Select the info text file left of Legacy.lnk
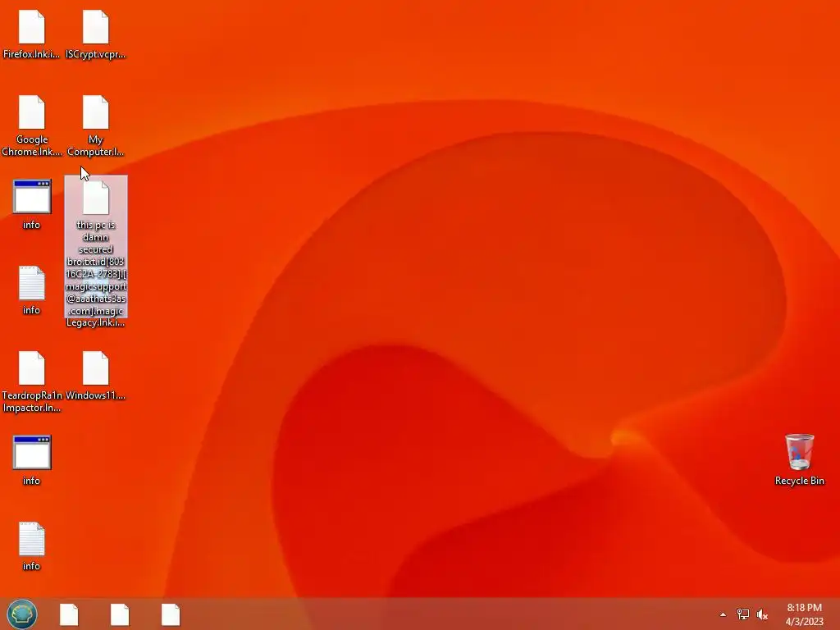Image resolution: width=840 pixels, height=630 pixels. [32, 283]
